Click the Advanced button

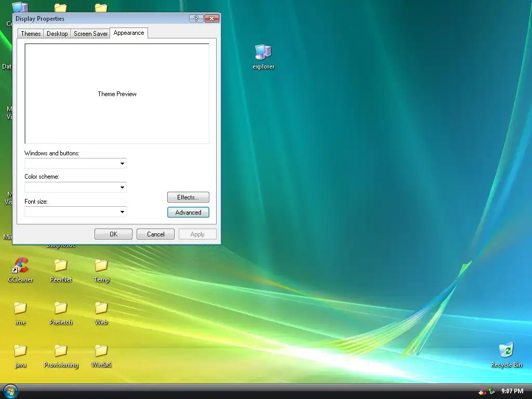tap(188, 212)
